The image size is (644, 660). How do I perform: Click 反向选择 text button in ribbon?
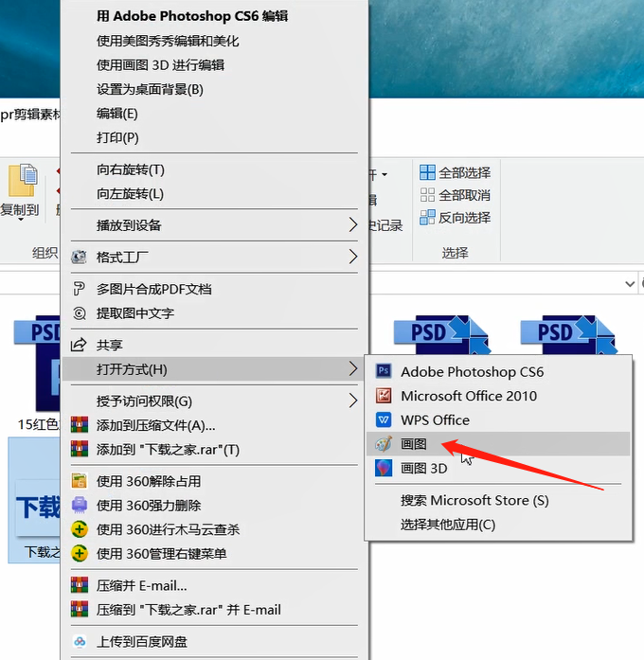(465, 218)
